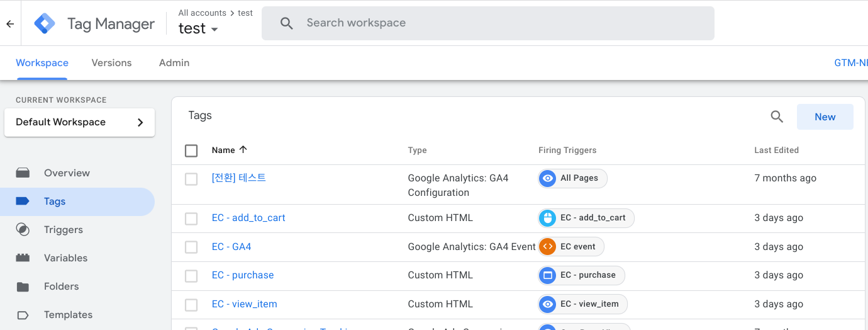Check the EC - add_to_cart row checkbox
This screenshot has height=330, width=868.
(x=191, y=219)
